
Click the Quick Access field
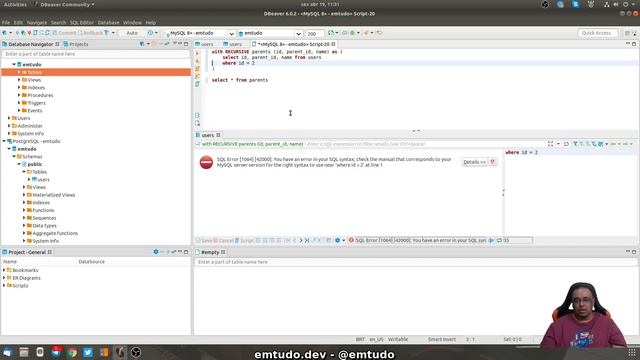[x=596, y=33]
